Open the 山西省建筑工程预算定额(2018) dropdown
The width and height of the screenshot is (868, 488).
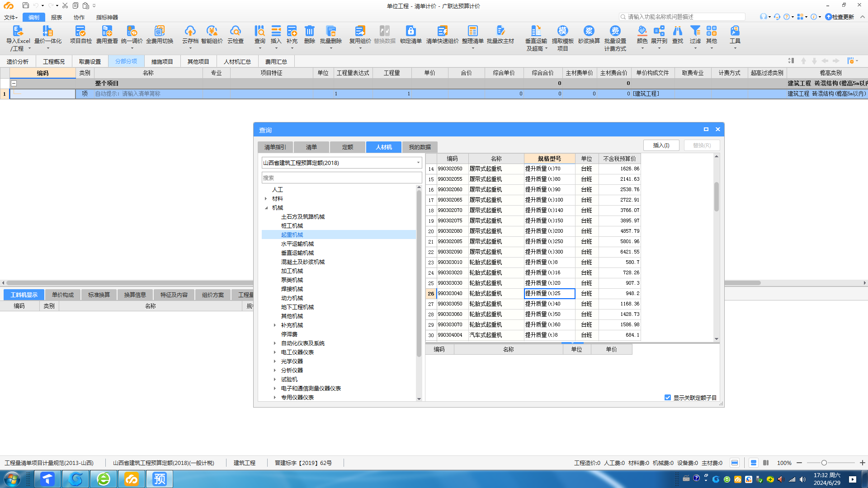tap(342, 163)
